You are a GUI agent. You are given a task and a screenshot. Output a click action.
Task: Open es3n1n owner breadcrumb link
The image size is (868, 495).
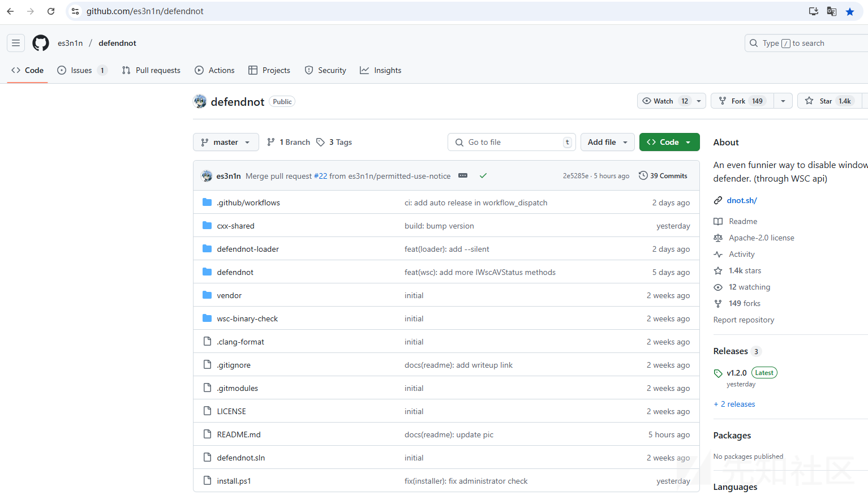[70, 43]
